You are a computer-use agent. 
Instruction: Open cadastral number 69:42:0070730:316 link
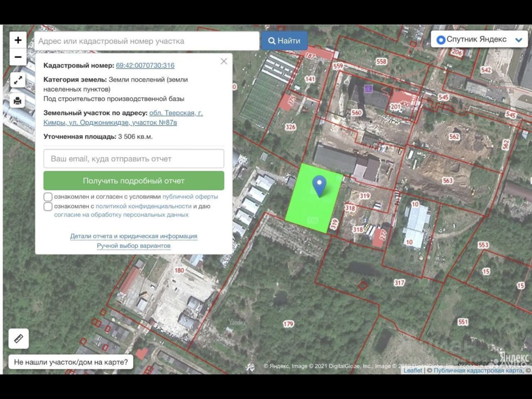coord(145,65)
